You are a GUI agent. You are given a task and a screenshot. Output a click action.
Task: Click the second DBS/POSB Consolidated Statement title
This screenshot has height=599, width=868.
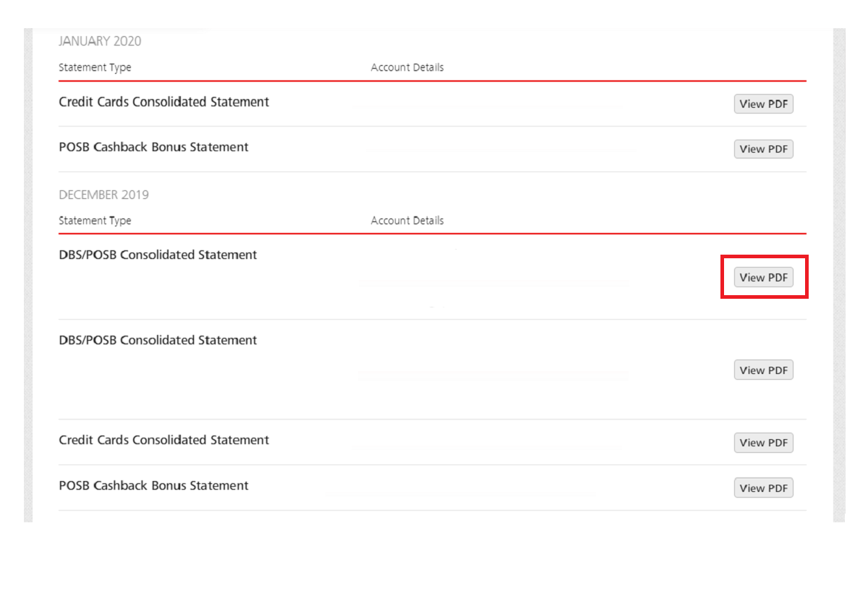pos(158,340)
